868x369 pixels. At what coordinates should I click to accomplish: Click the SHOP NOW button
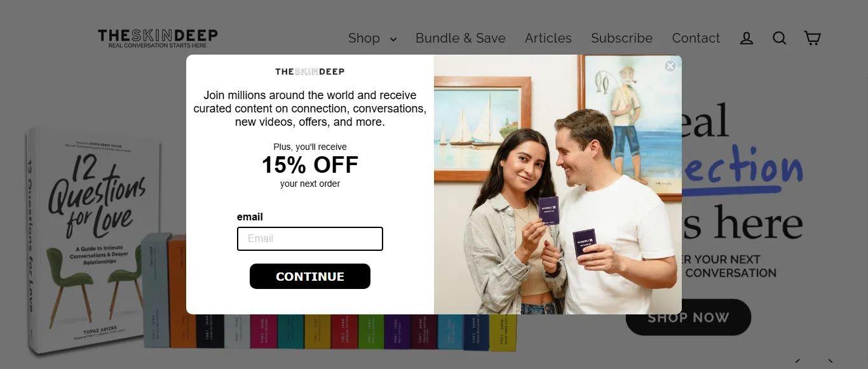(688, 317)
